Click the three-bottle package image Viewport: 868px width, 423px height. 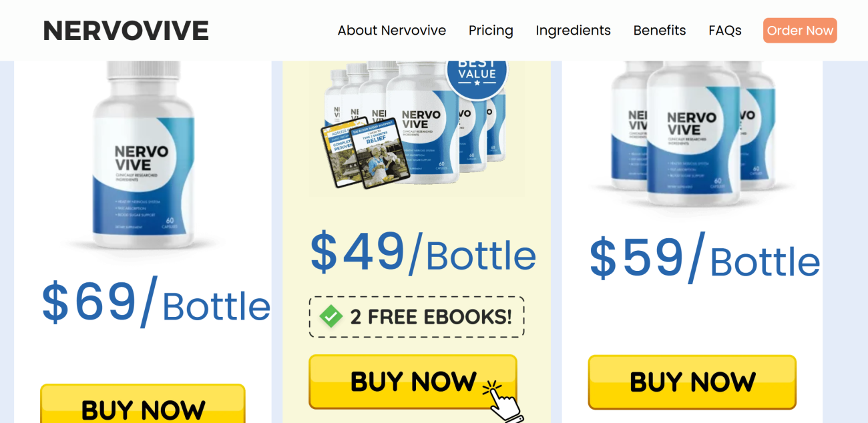(692, 133)
